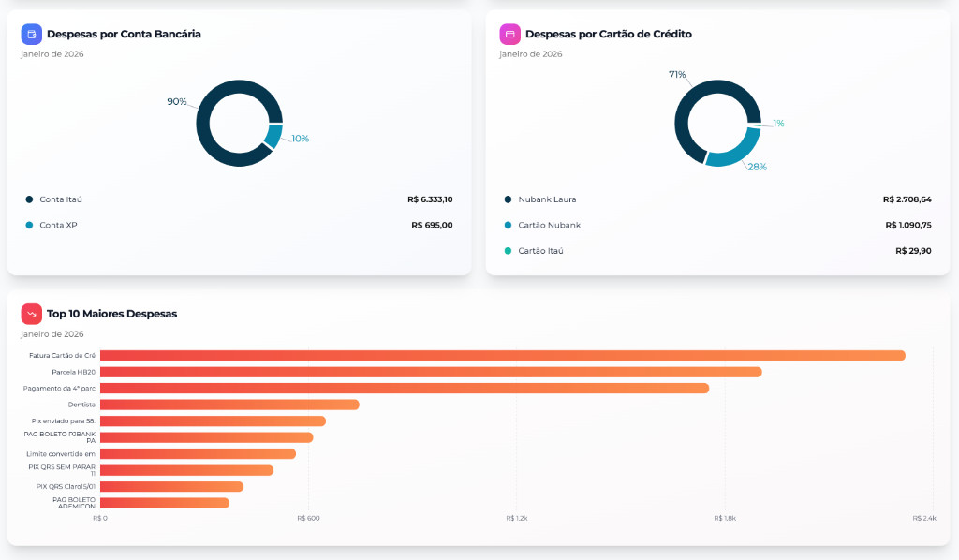Click the wallet icon beside Despesas por Conta Bancária
The width and height of the screenshot is (959, 560).
pos(31,35)
